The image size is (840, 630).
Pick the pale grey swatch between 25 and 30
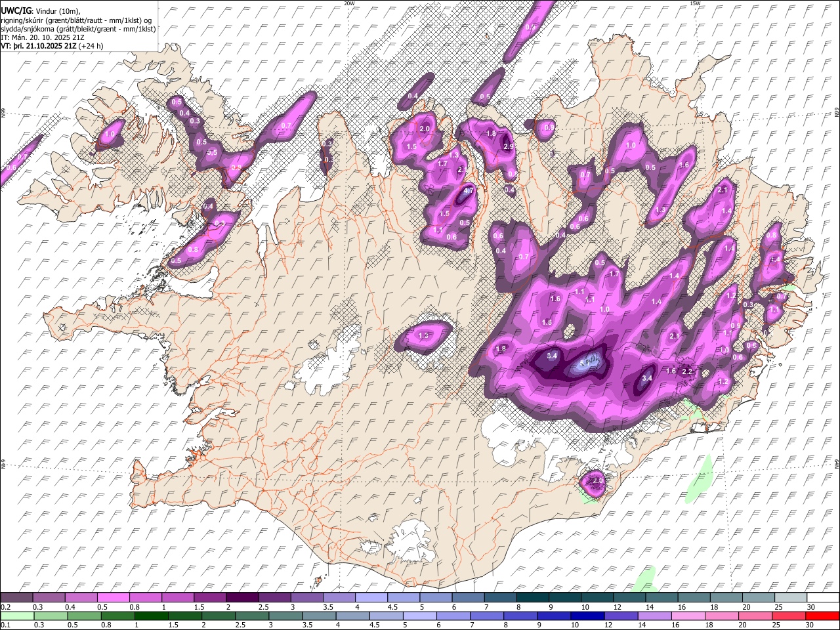coord(791,598)
